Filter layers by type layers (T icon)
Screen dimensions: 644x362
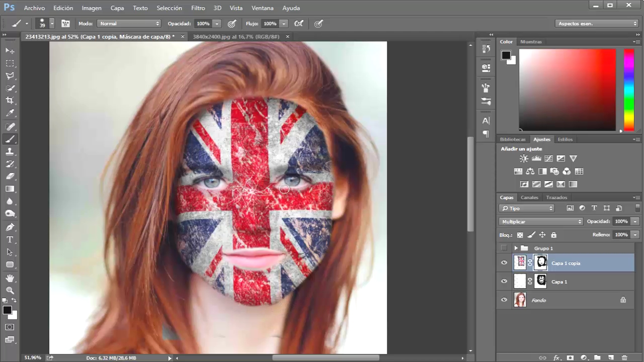(594, 208)
